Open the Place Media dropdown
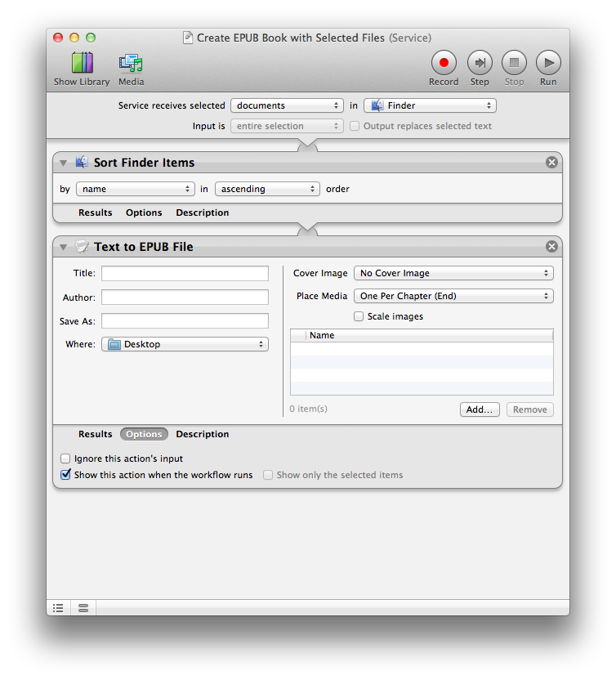 (x=453, y=297)
